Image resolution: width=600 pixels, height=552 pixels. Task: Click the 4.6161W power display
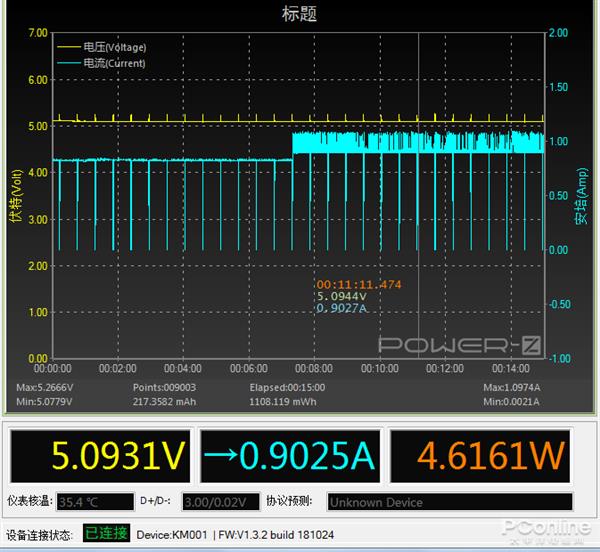coord(480,456)
